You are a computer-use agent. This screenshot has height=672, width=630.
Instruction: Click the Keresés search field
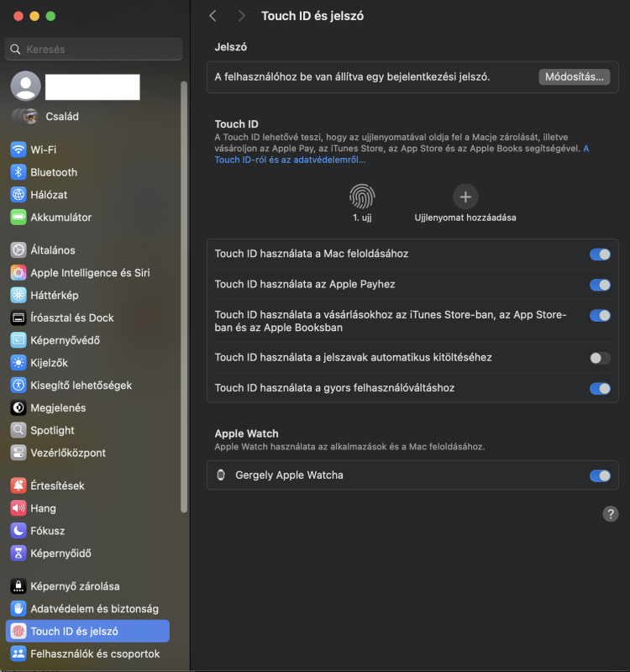(93, 49)
